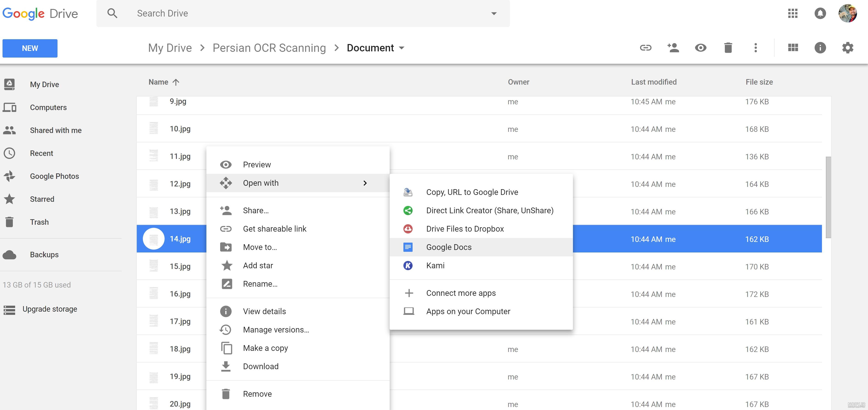Open with Copy, URL to Google Drive
Screen dimensions: 868x410
[x=481, y=192]
